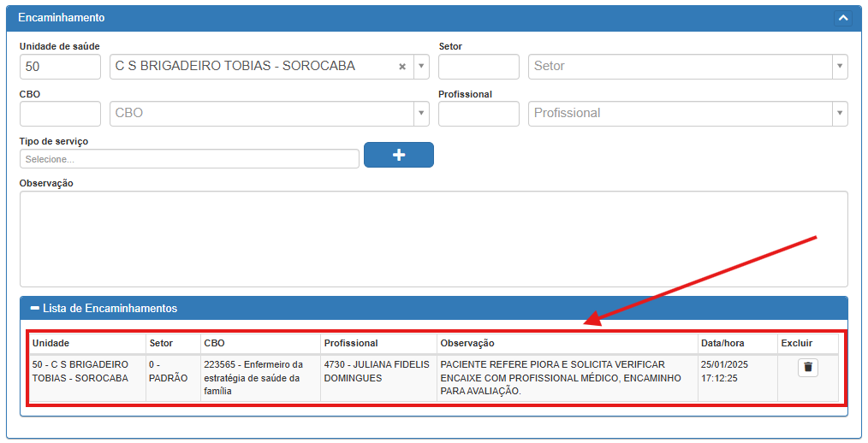Select the JULIANA FIDELIS DOMINGUES cell
This screenshot has height=443, width=868.
pos(377,371)
